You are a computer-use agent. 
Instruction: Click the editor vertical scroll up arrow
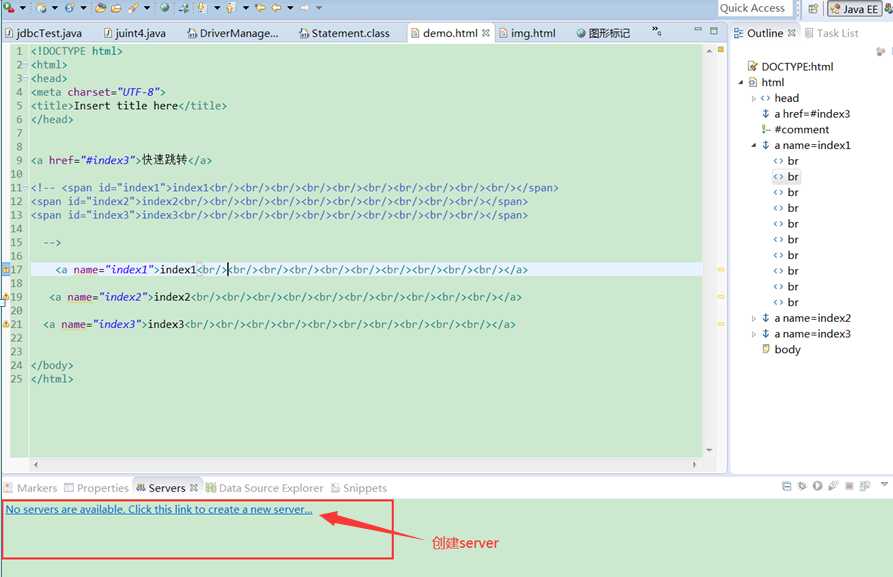[709, 51]
